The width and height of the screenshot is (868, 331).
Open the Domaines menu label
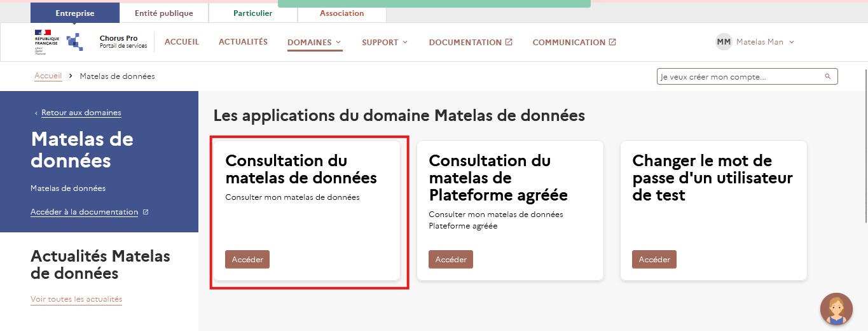pos(310,43)
